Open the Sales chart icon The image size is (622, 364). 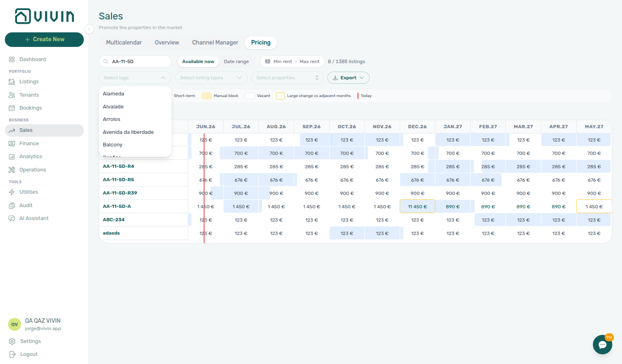tap(12, 130)
